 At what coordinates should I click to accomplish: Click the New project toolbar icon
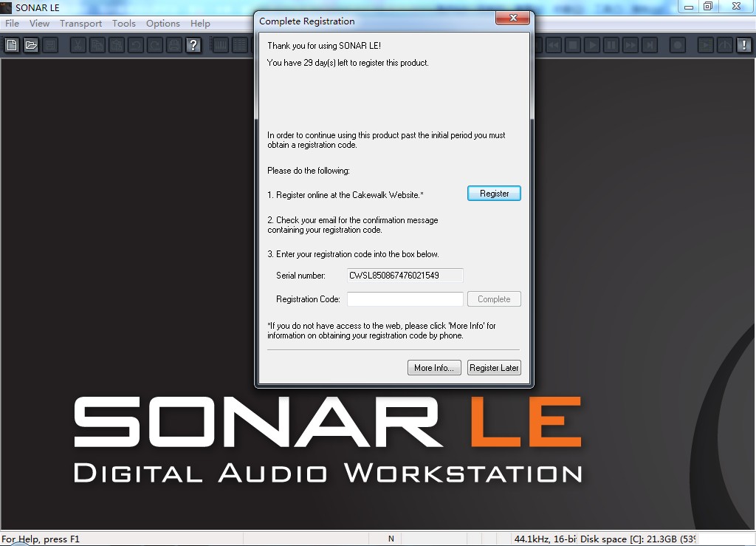12,45
